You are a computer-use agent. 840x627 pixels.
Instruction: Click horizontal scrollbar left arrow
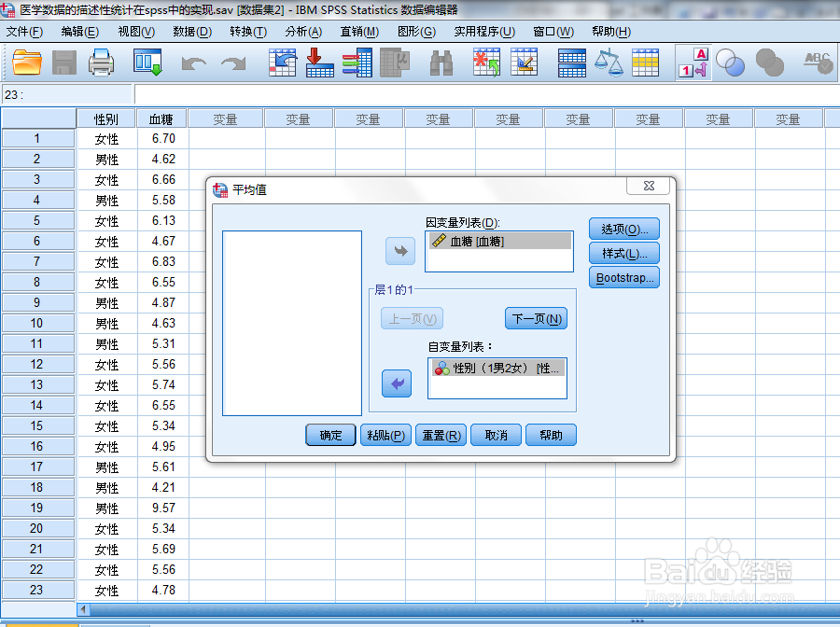(82, 609)
